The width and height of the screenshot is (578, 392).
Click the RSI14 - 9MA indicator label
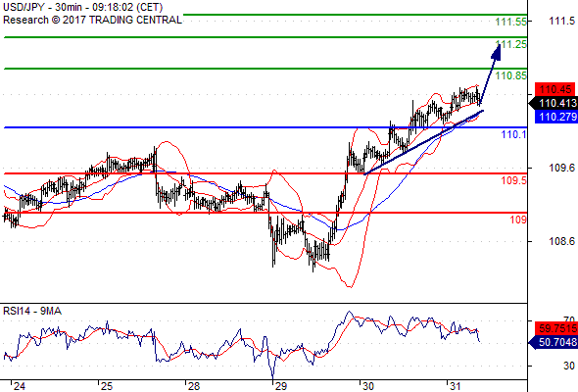point(32,312)
